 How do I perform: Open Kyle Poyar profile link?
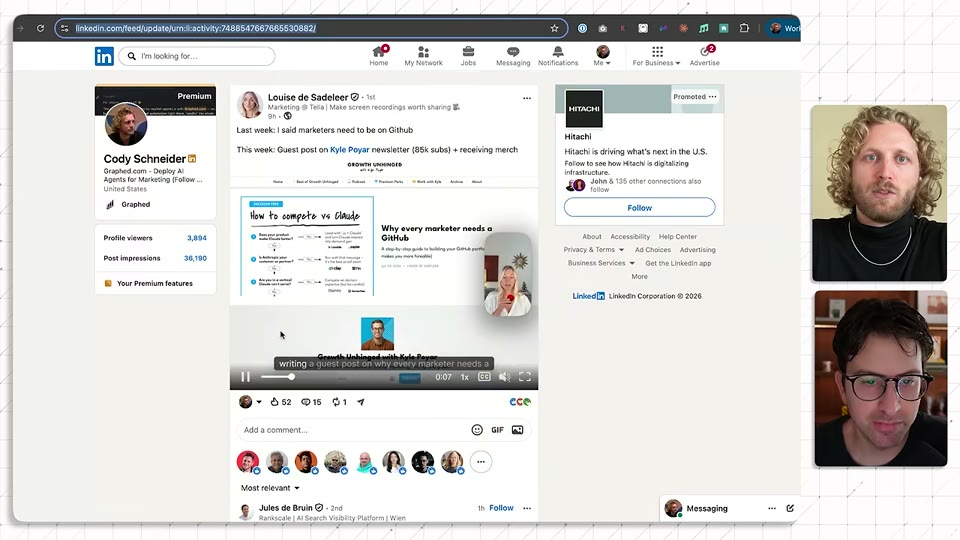[x=350, y=149]
